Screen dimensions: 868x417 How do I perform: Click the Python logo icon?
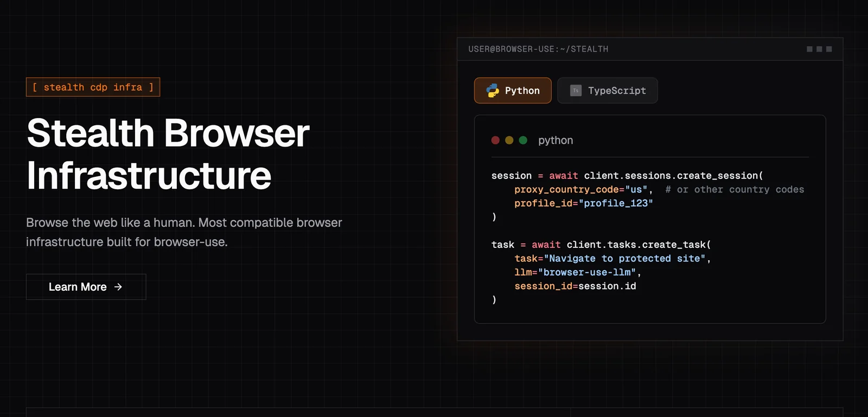pos(493,91)
